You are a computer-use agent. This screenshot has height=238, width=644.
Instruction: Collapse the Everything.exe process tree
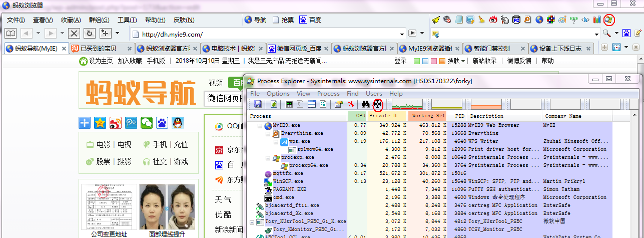point(268,133)
